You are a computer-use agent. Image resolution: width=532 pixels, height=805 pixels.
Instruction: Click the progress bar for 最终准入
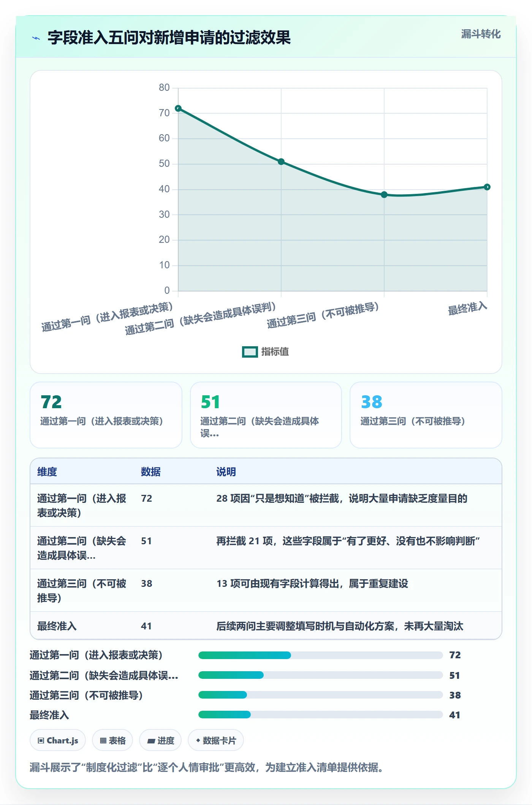click(321, 715)
